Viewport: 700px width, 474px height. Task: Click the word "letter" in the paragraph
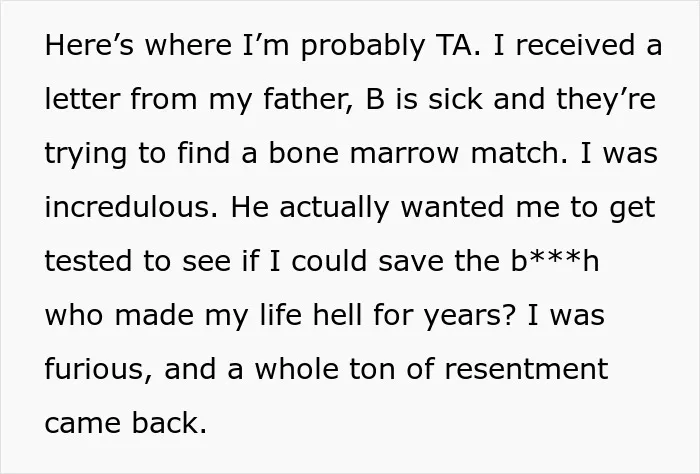[82, 99]
